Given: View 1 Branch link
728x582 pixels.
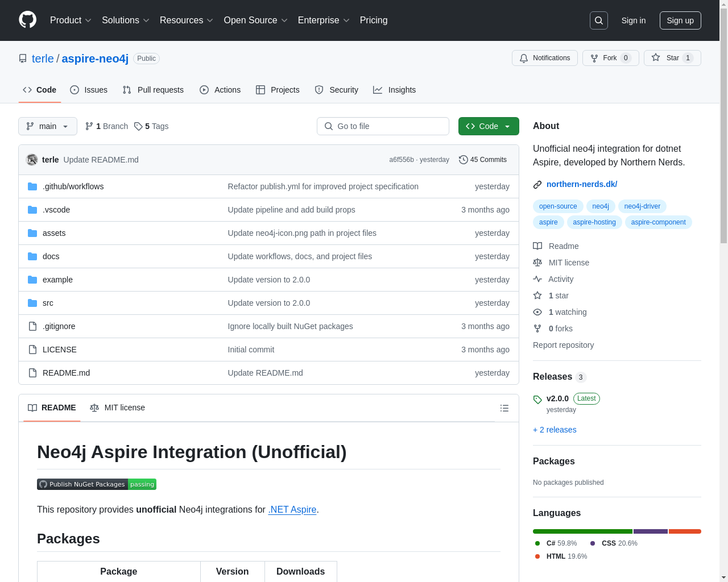Looking at the screenshot, I should coord(106,126).
